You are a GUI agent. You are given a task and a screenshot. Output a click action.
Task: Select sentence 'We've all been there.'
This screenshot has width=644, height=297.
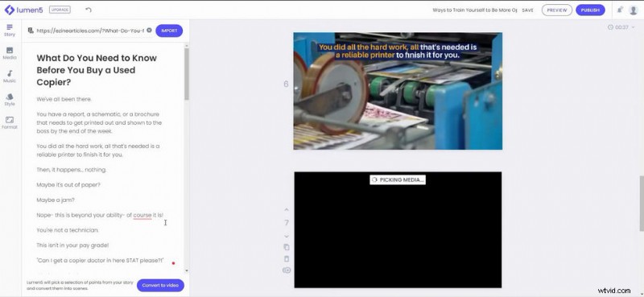[x=64, y=99]
